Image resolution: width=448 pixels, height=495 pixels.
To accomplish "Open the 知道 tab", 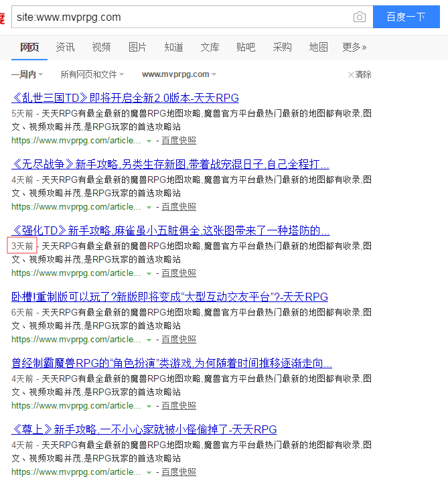I will [x=173, y=48].
